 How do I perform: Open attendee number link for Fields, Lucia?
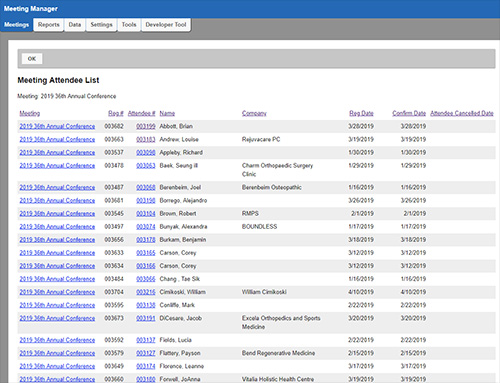[146, 340]
